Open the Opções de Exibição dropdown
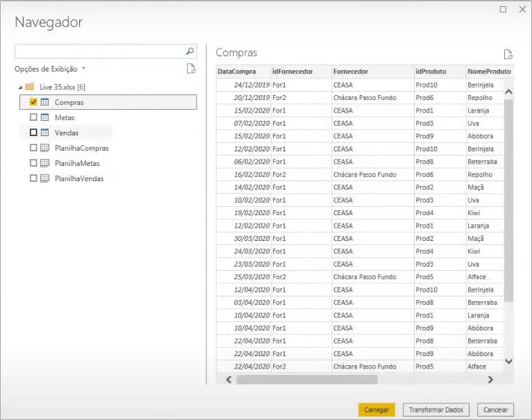The width and height of the screenshot is (532, 420). tap(50, 69)
